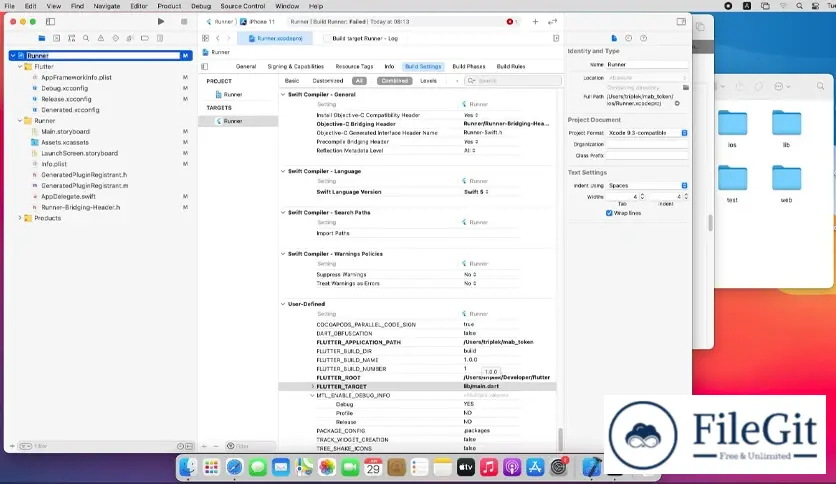Image resolution: width=836 pixels, height=484 pixels.
Task: Open the Project navigator folder icon
Action: 42,38
